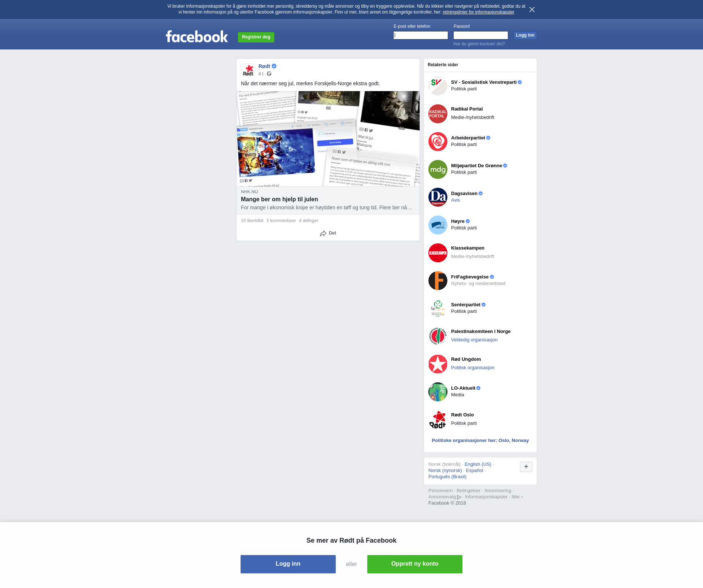Open Radikal Portal page name
703x588 pixels.
467,109
